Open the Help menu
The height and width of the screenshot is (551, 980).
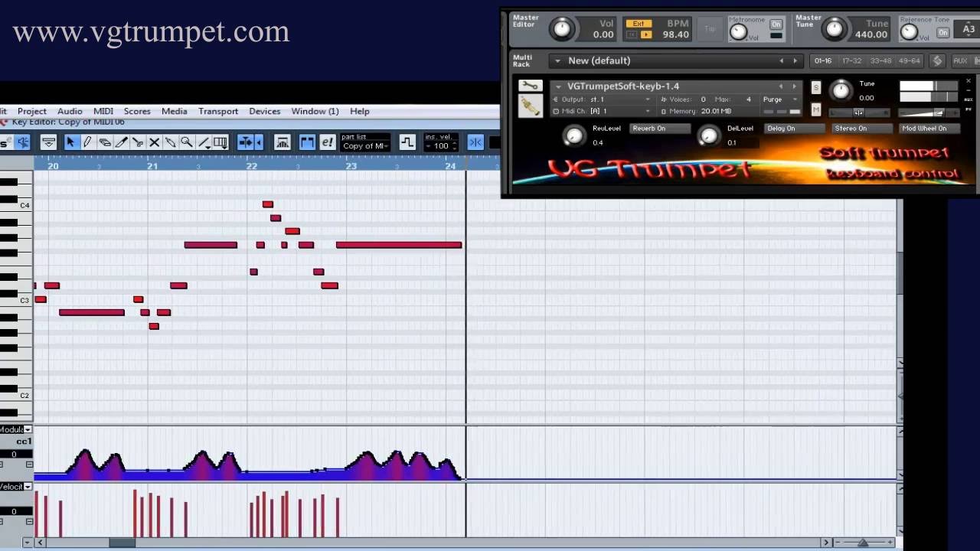pos(360,111)
